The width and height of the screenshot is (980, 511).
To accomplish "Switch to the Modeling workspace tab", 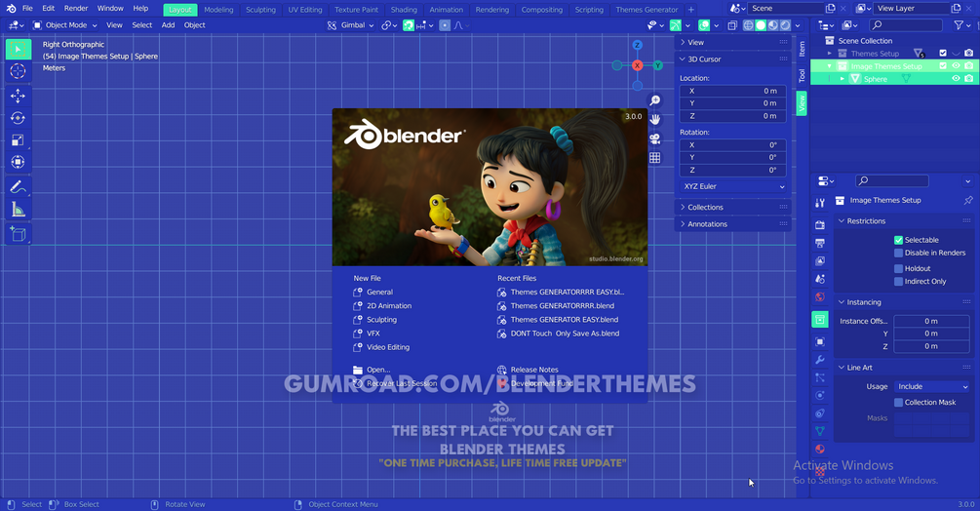I will (218, 10).
